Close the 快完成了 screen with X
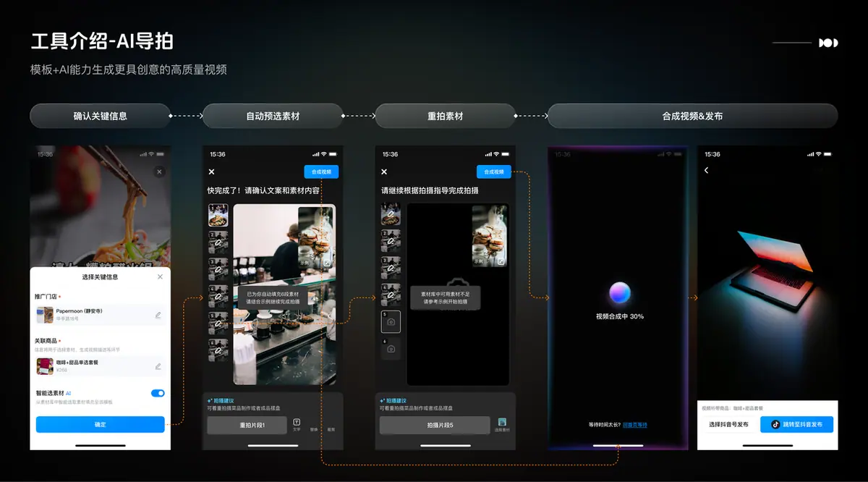The height and width of the screenshot is (482, 868). (x=211, y=172)
